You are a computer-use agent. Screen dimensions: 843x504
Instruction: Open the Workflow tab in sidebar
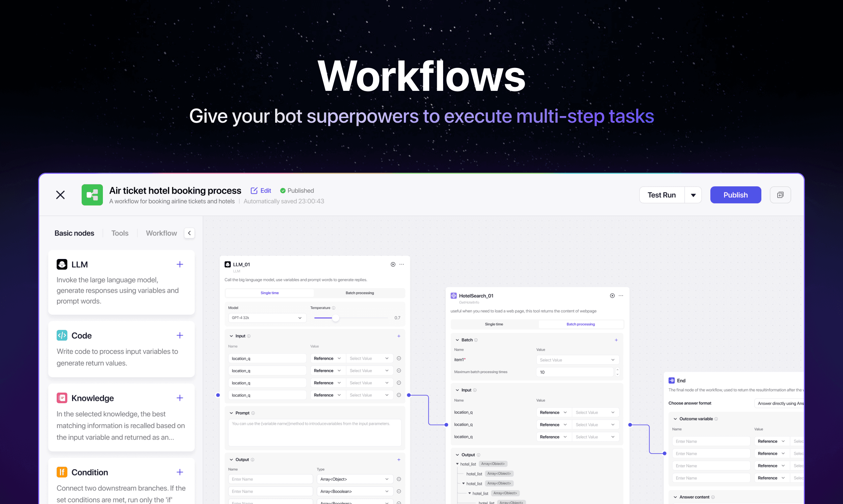(x=161, y=233)
